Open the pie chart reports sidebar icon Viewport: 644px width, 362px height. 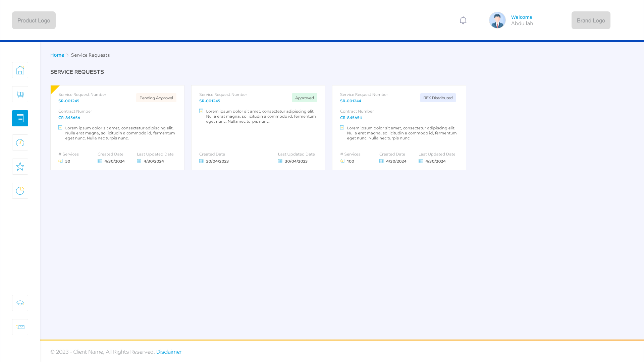[20, 191]
